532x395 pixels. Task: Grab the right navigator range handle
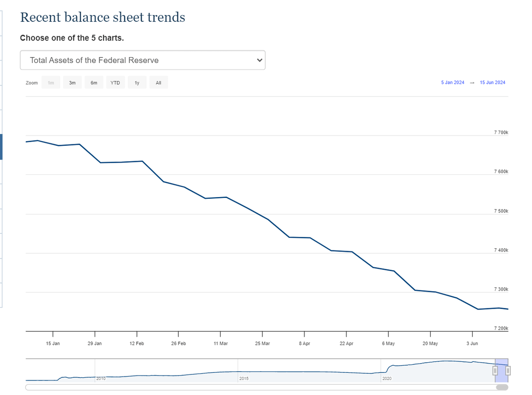pos(508,371)
